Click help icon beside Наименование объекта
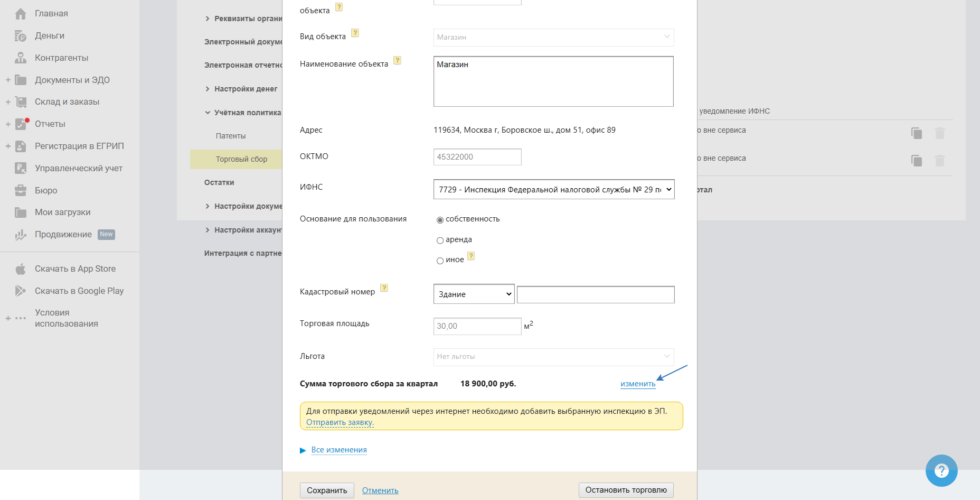The width and height of the screenshot is (980, 500). pos(398,61)
